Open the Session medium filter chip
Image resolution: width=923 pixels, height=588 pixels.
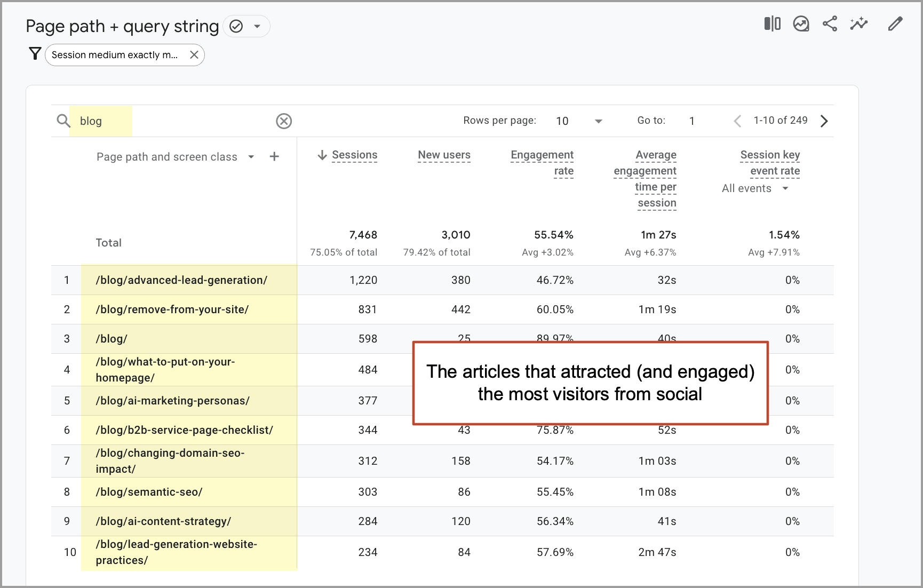(x=115, y=55)
